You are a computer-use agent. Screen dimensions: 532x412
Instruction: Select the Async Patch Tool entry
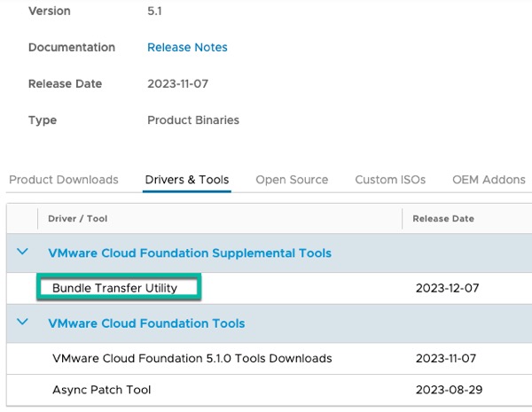(x=102, y=390)
